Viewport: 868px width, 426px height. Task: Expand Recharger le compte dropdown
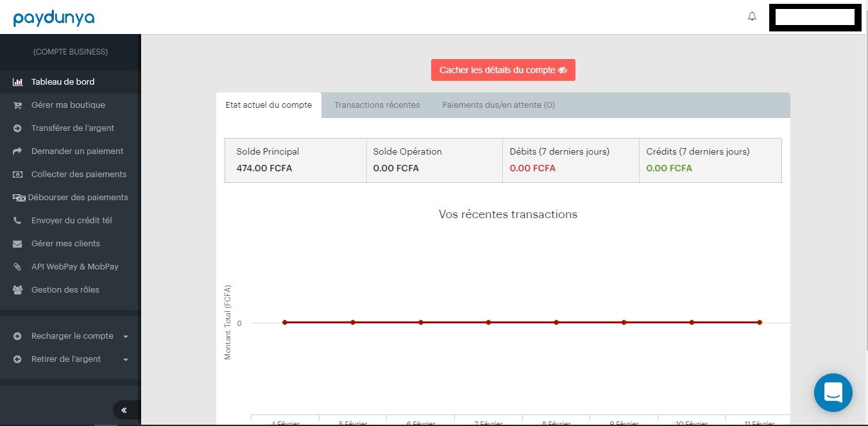[126, 337]
